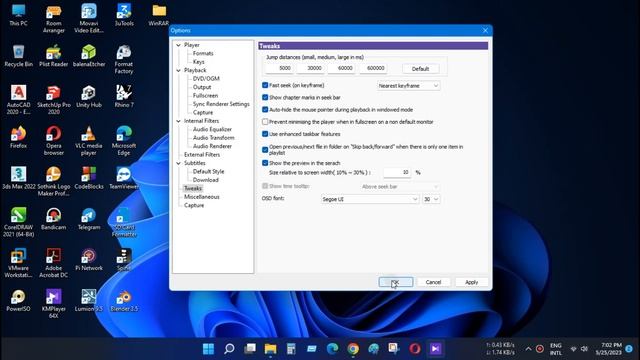Open the clock and date in taskbar
The height and width of the screenshot is (360, 640).
tap(608, 349)
